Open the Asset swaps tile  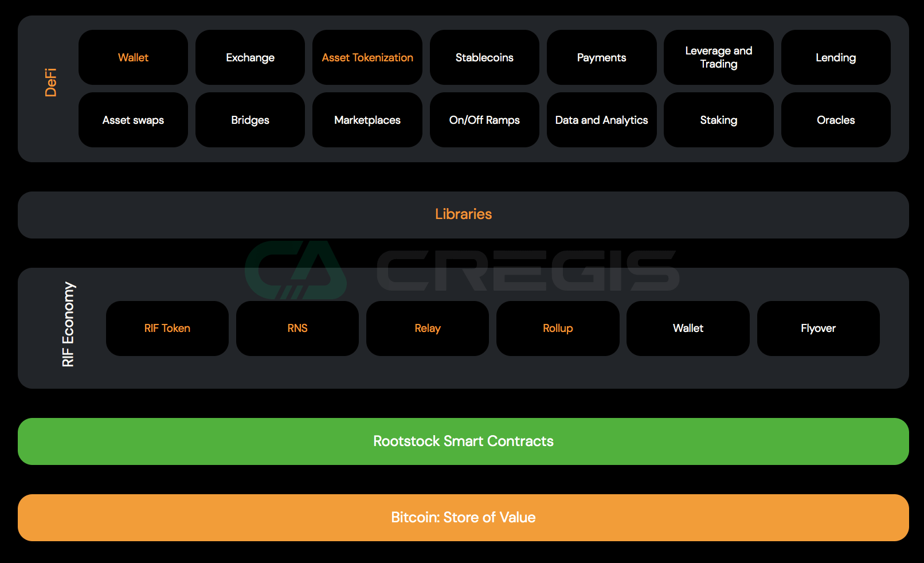(x=133, y=120)
